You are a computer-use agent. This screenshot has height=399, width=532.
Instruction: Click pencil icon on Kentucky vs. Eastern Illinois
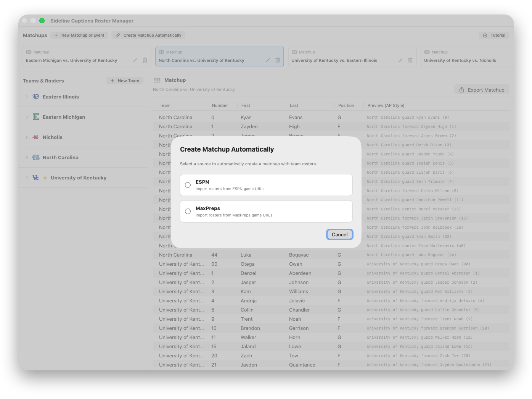400,60
